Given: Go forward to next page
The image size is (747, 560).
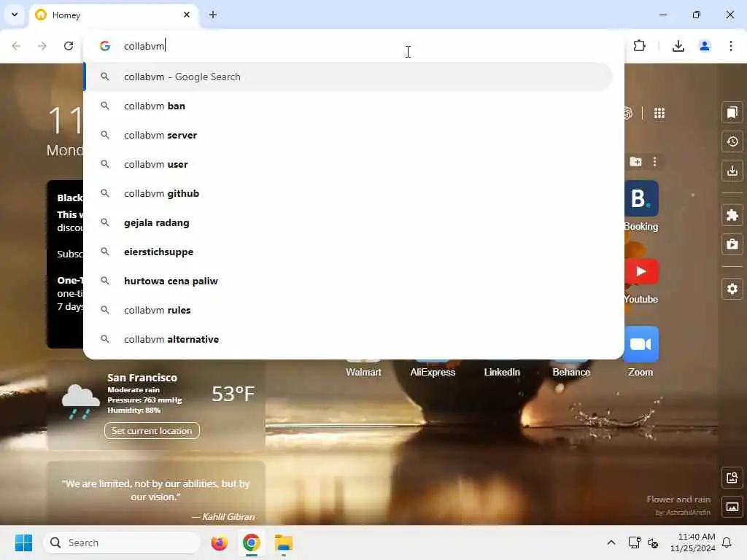Looking at the screenshot, I should pos(42,46).
